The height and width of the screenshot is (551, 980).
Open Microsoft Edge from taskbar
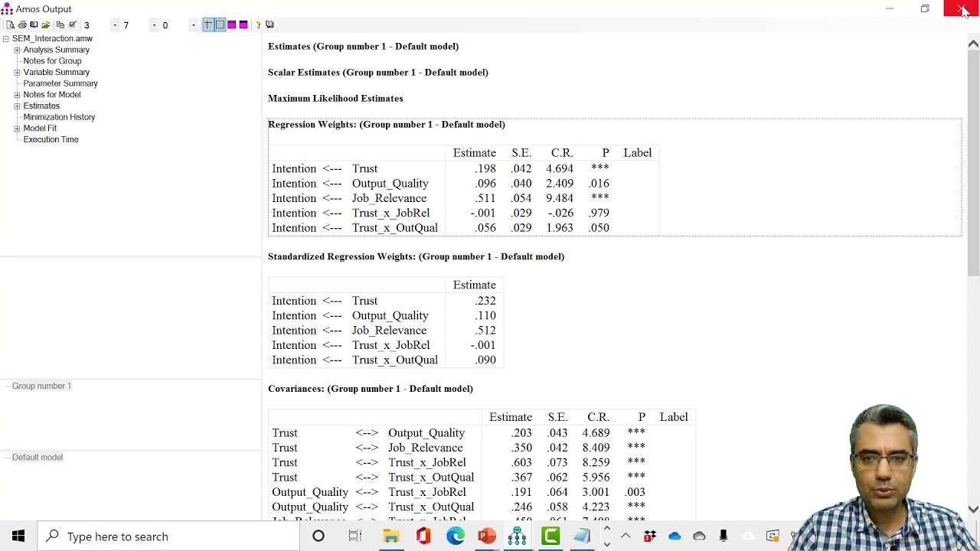456,536
